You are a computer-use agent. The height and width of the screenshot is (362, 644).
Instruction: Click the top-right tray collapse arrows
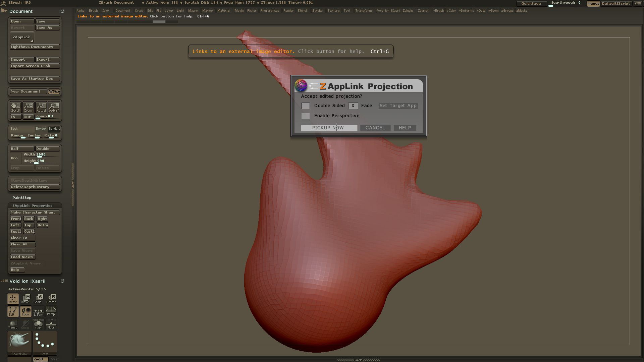[x=638, y=3]
